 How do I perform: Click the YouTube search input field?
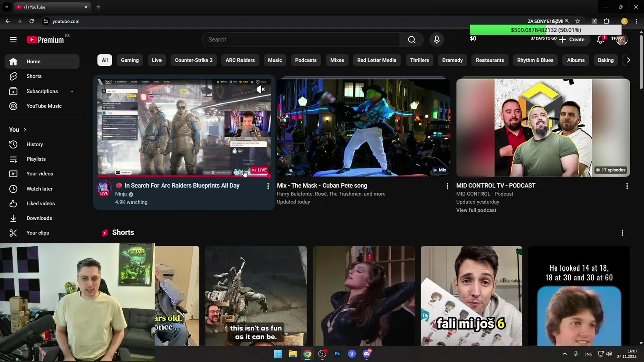[301, 40]
